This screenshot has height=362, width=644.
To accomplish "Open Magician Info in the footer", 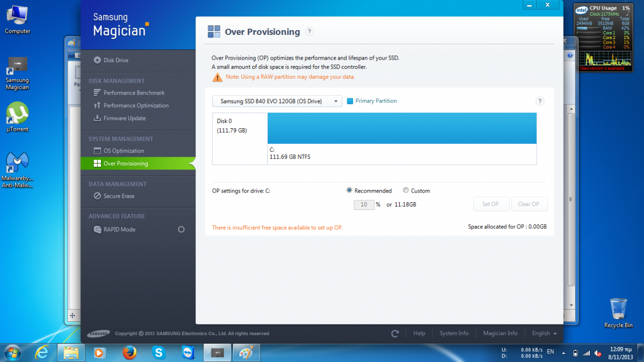I will [500, 333].
